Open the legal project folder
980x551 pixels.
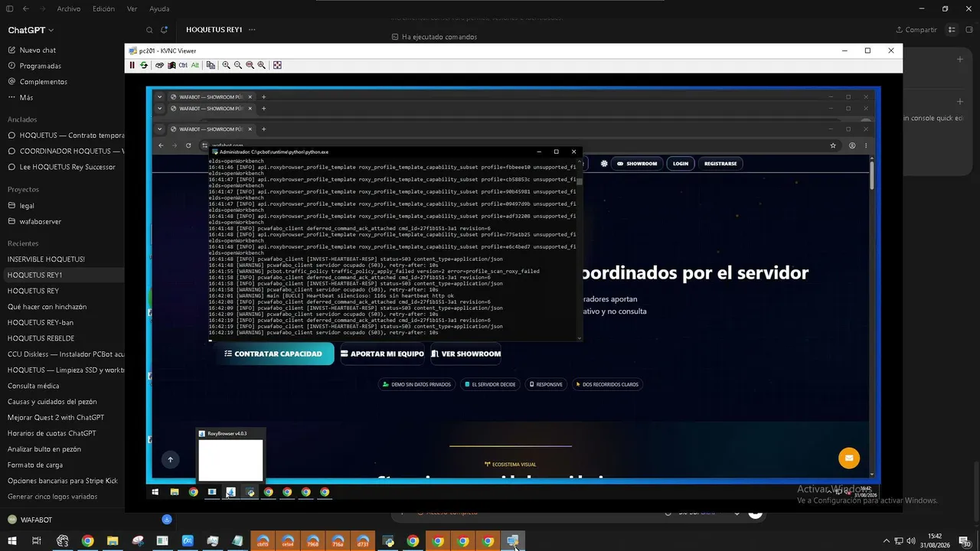[63, 206]
